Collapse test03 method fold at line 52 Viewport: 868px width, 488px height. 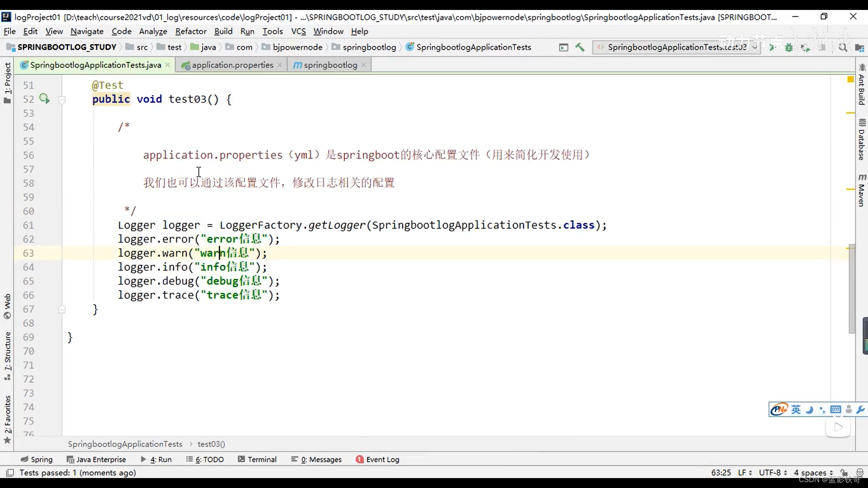62,100
